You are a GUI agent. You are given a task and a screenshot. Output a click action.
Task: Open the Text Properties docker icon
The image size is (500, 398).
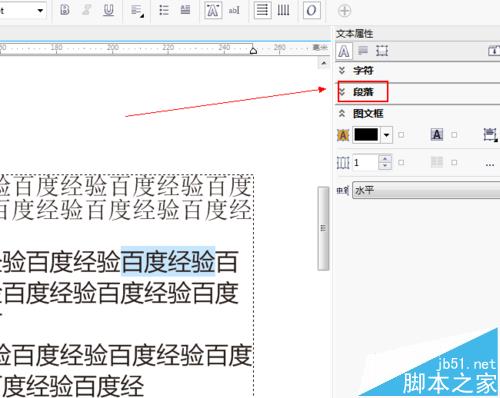[213, 10]
